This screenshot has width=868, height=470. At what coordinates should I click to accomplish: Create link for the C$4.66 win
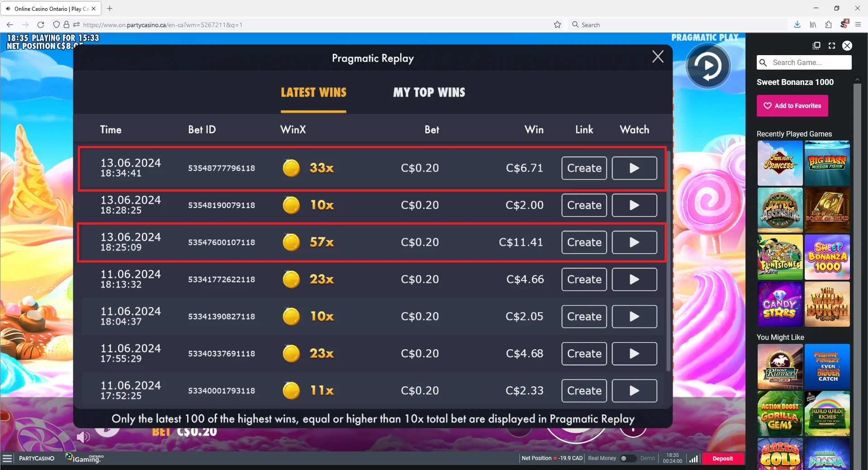584,279
